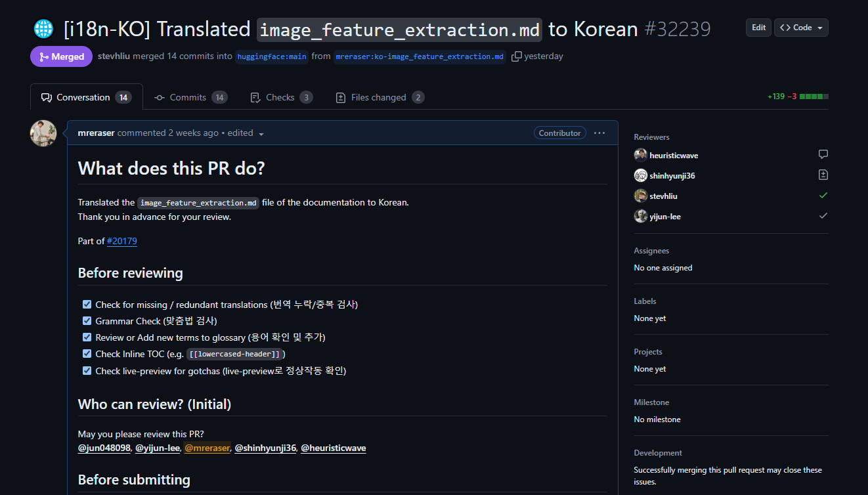Open stevhliu reviewer name in sidebar
The width and height of the screenshot is (868, 495).
pyautogui.click(x=663, y=196)
